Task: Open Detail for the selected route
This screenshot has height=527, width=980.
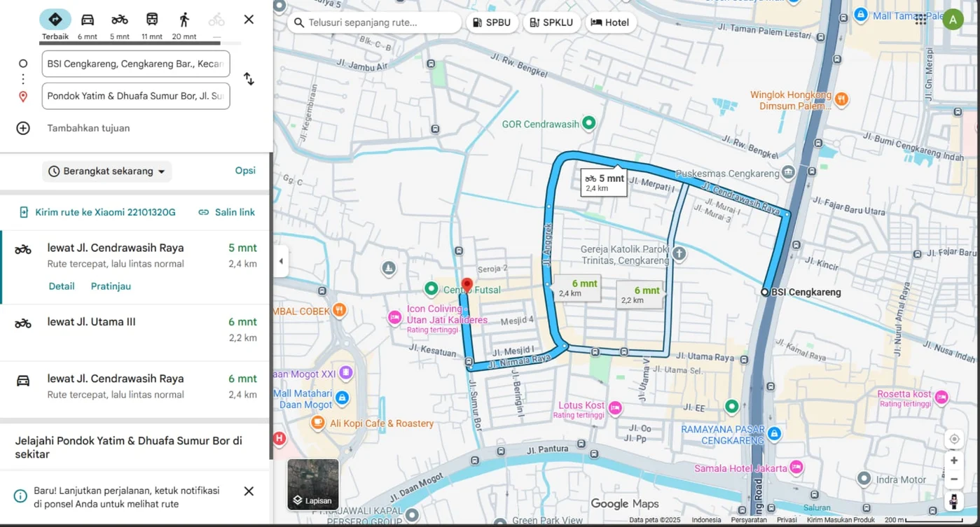Action: 62,286
